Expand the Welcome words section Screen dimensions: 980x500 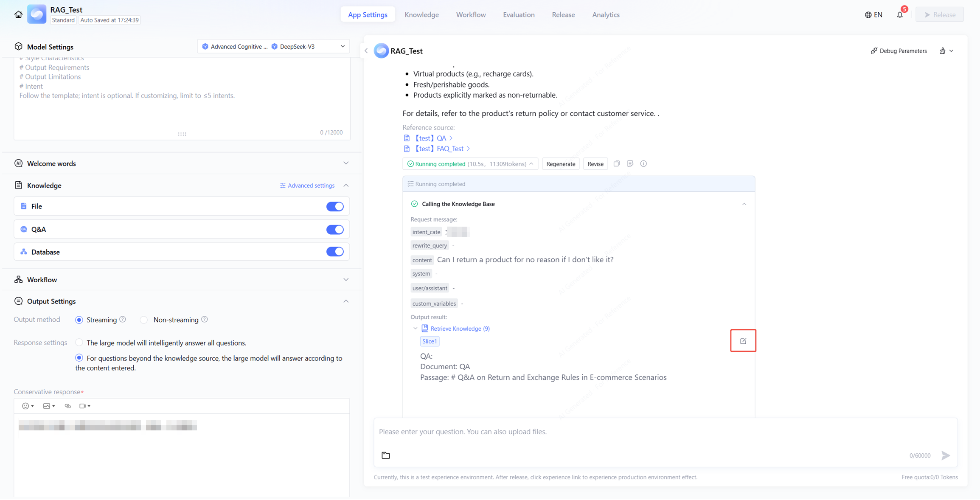345,163
